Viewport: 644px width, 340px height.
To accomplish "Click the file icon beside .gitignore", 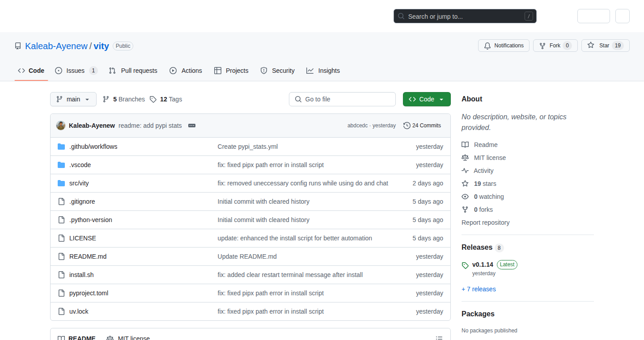I will [x=61, y=201].
